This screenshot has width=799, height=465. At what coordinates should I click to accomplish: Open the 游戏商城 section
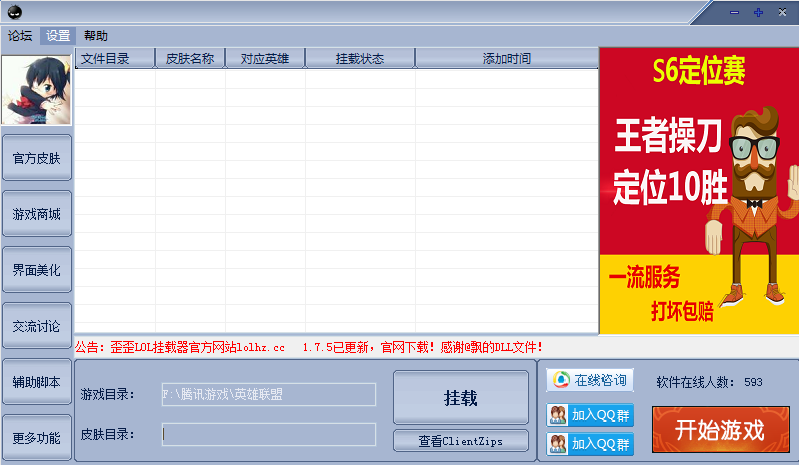(37, 214)
